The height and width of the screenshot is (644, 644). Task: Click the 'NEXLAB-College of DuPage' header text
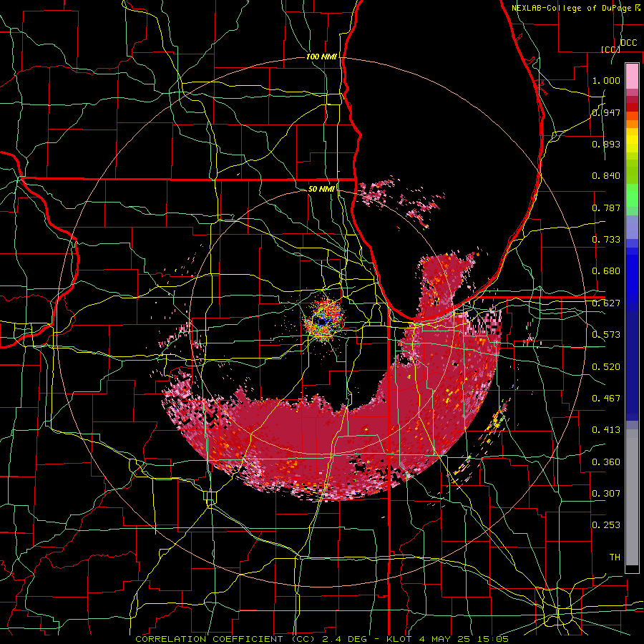coord(571,8)
